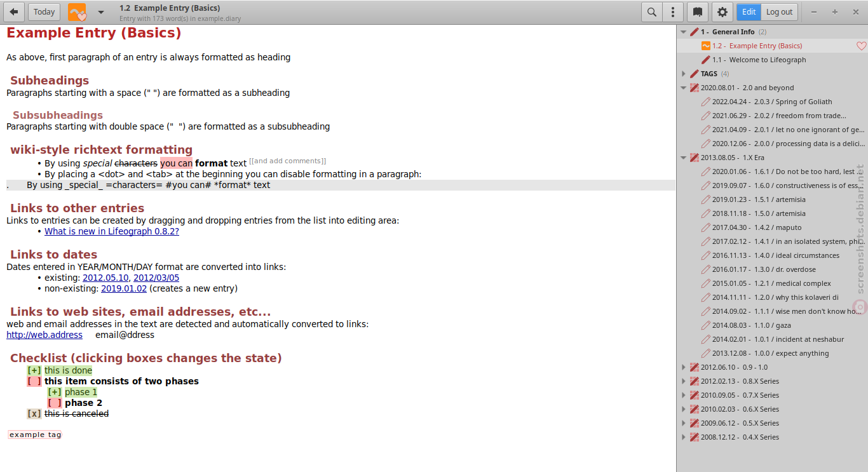Open the 2012/03/05 date link
Viewport: 868px width, 472px height.
point(156,278)
